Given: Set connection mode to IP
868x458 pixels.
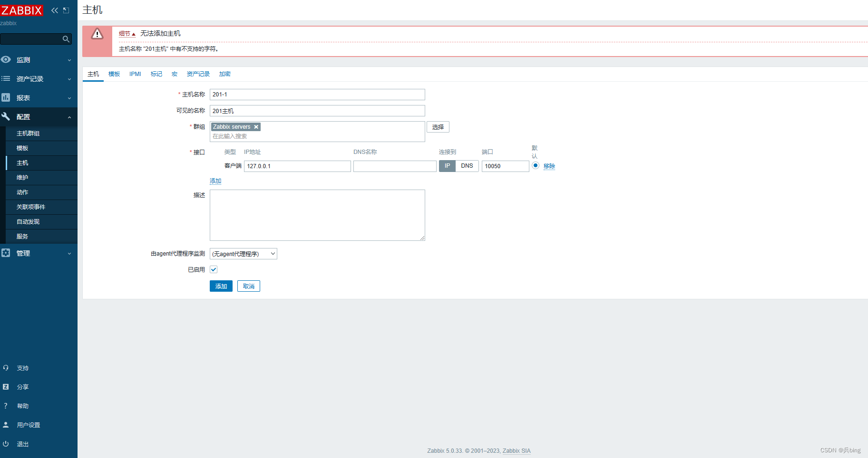Looking at the screenshot, I should point(447,166).
